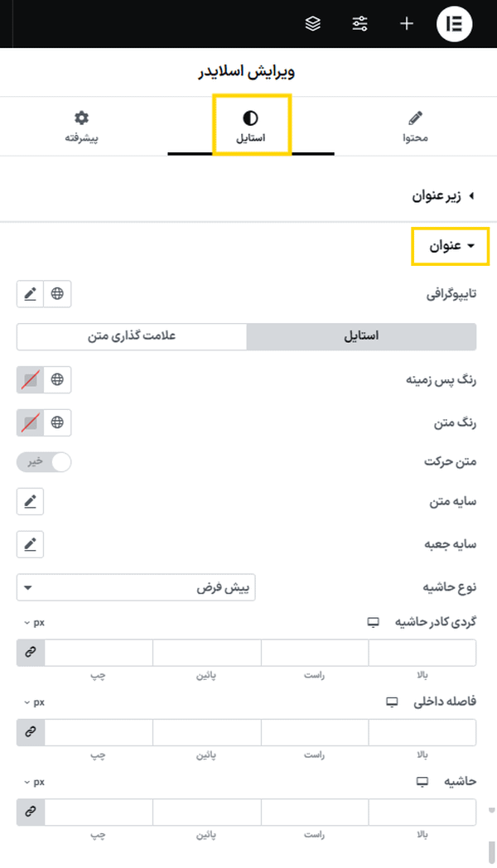Open the text shadow editor pencil icon

(x=30, y=501)
